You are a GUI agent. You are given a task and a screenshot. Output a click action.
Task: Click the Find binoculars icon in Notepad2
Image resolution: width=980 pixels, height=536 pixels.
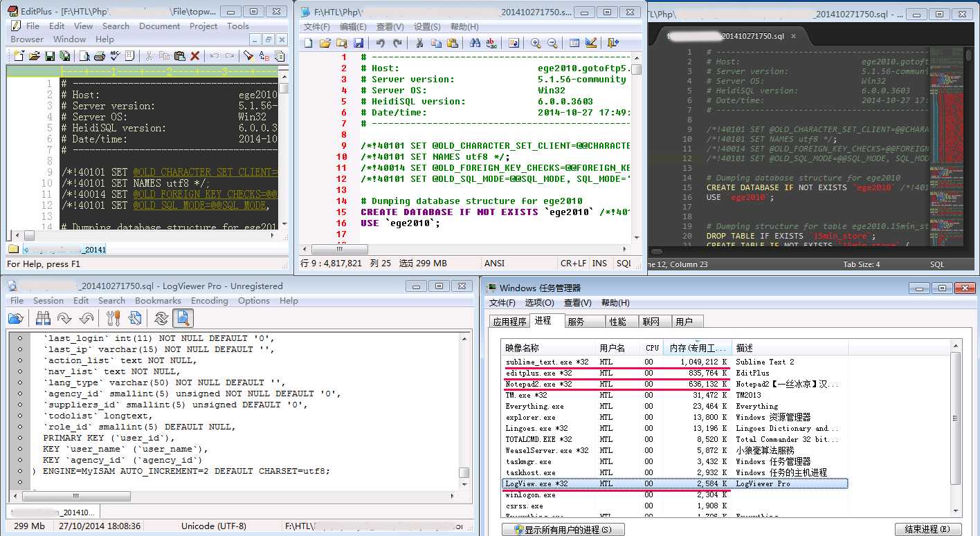tap(475, 43)
